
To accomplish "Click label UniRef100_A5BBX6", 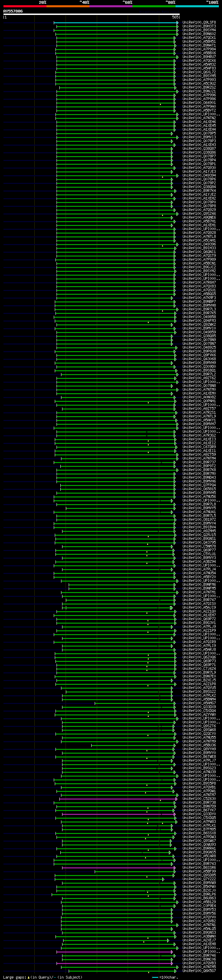I will [x=199, y=53].
